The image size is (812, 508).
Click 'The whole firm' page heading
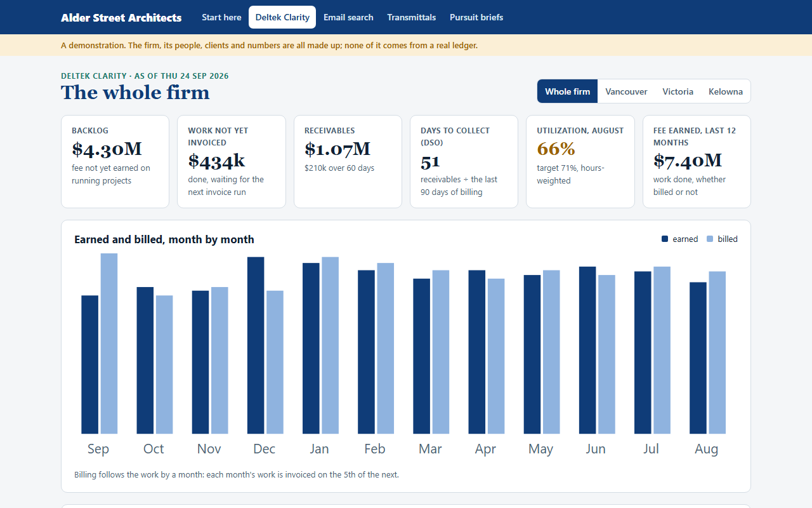[x=135, y=93]
